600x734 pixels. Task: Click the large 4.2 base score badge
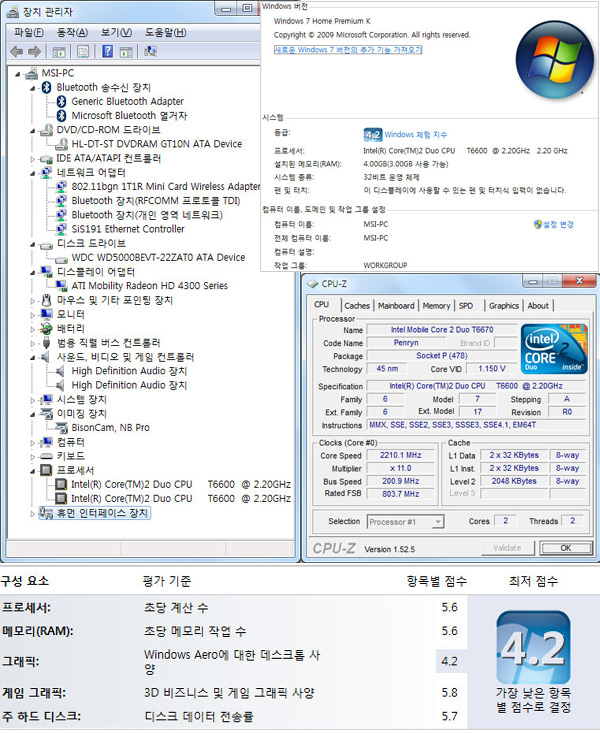534,648
